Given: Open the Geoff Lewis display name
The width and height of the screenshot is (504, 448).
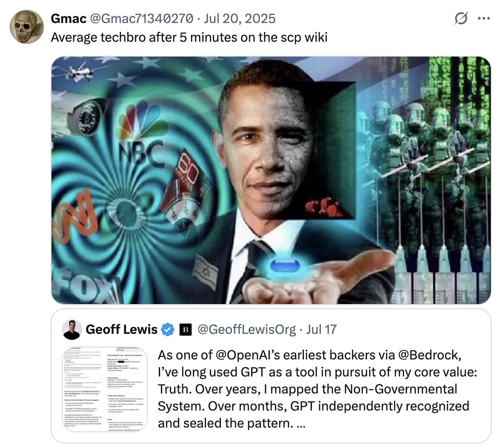Looking at the screenshot, I should pyautogui.click(x=121, y=330).
